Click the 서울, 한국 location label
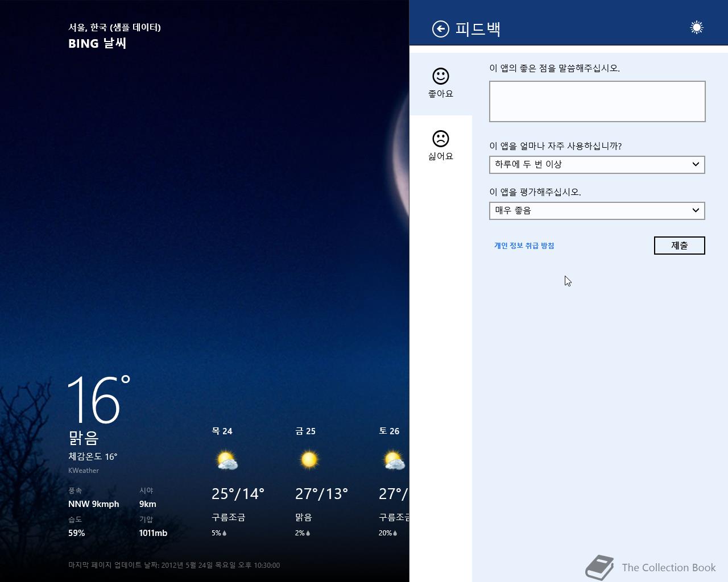Image resolution: width=728 pixels, height=582 pixels. coord(114,27)
